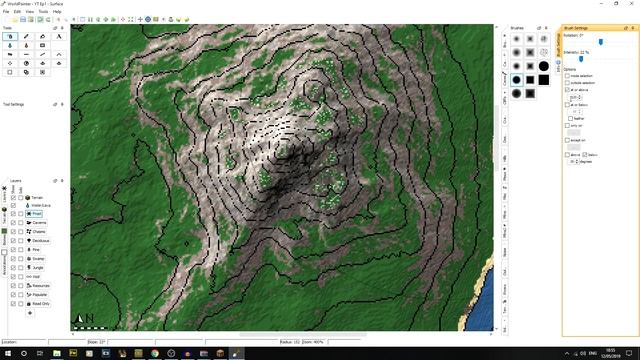The image size is (640, 360).
Task: Select the Resources layer button
Action: pos(38,286)
